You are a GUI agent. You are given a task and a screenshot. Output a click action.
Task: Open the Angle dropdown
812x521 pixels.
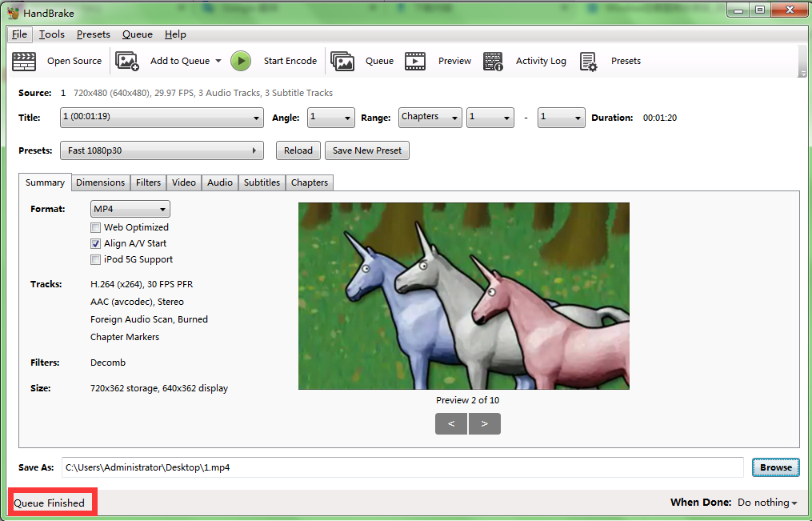coord(331,118)
